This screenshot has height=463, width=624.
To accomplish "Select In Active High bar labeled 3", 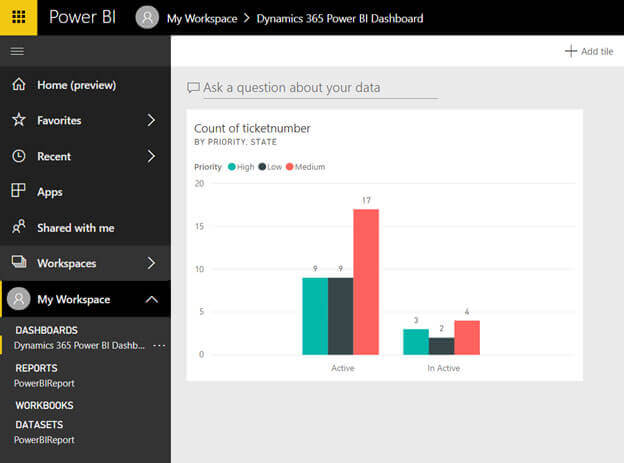I will tap(416, 342).
